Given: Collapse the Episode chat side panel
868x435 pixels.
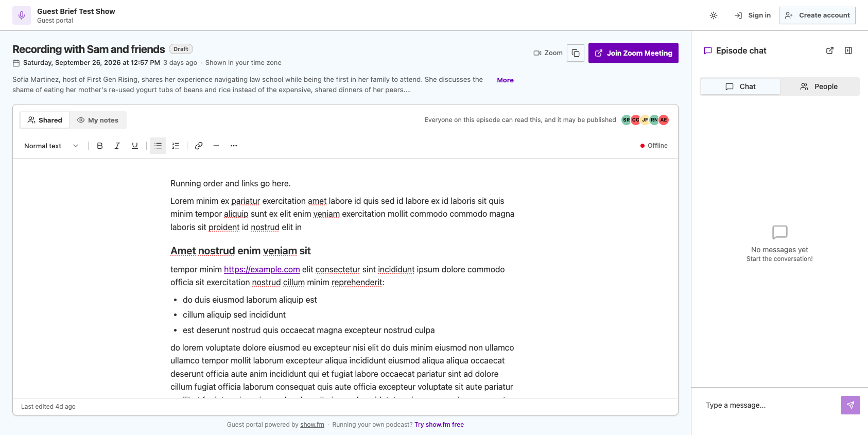Looking at the screenshot, I should click(848, 50).
